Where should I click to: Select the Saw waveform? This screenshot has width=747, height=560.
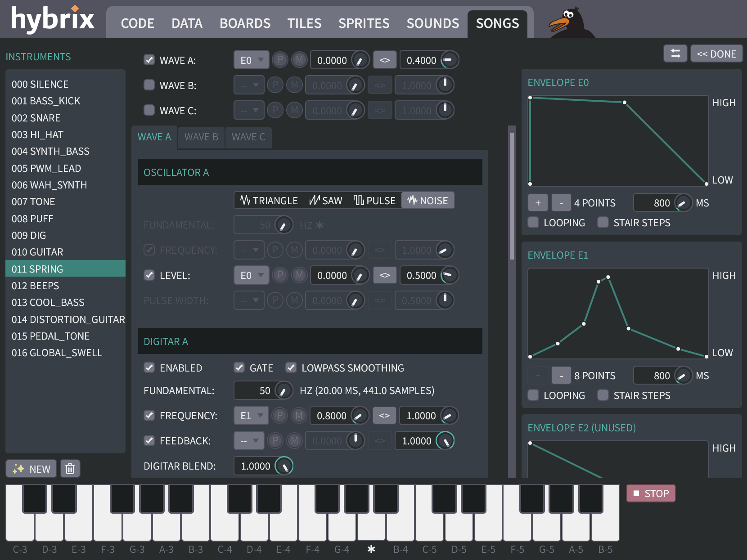point(326,201)
